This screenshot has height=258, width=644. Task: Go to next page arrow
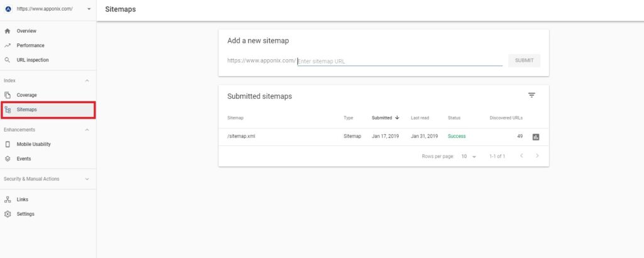click(x=537, y=156)
